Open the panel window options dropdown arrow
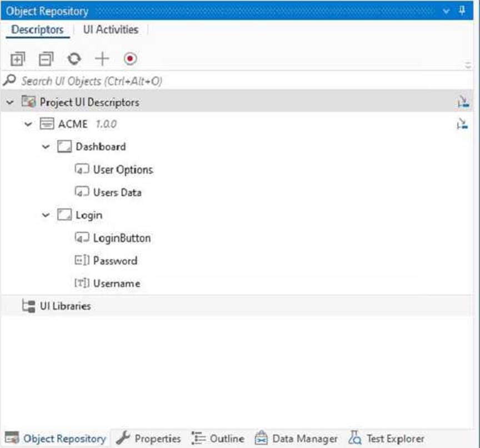480x448 pixels. coord(446,11)
